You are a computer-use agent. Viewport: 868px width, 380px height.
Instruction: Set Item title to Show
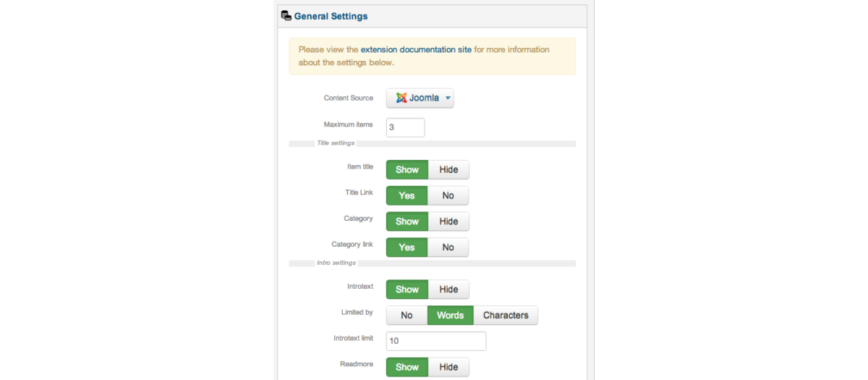pyautogui.click(x=407, y=169)
